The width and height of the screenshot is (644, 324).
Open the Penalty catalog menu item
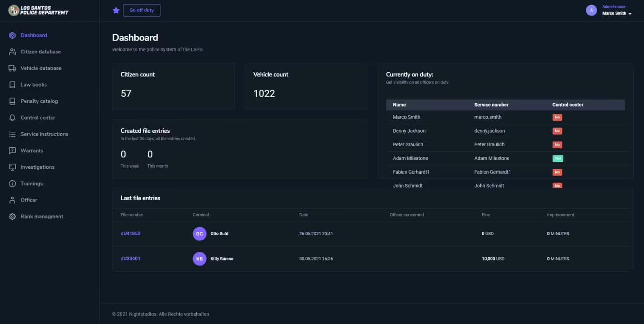(x=39, y=101)
